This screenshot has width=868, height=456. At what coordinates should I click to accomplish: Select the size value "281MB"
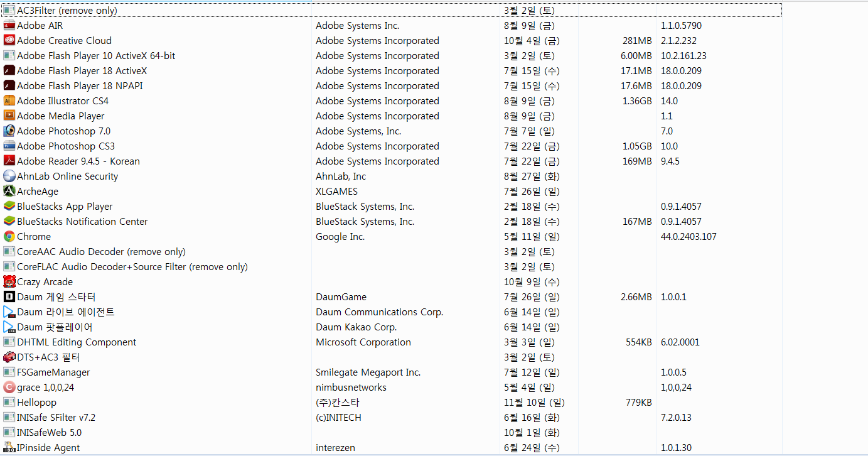[x=637, y=41]
